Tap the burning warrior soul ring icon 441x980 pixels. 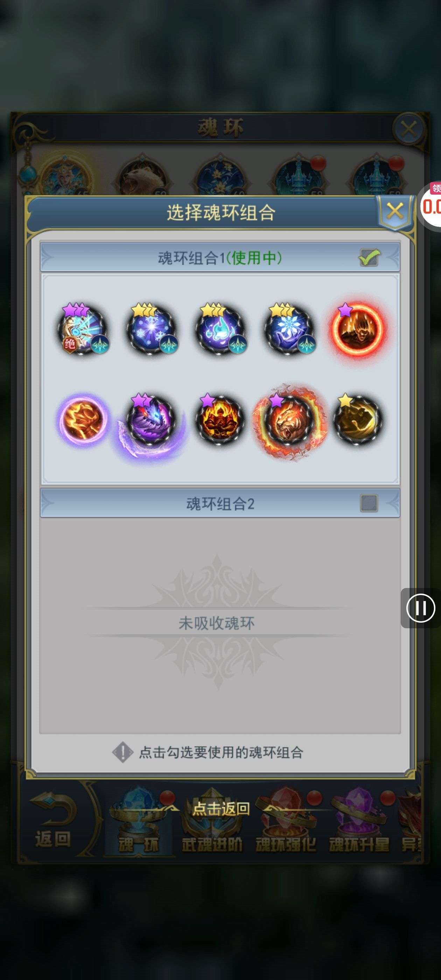[x=220, y=419]
